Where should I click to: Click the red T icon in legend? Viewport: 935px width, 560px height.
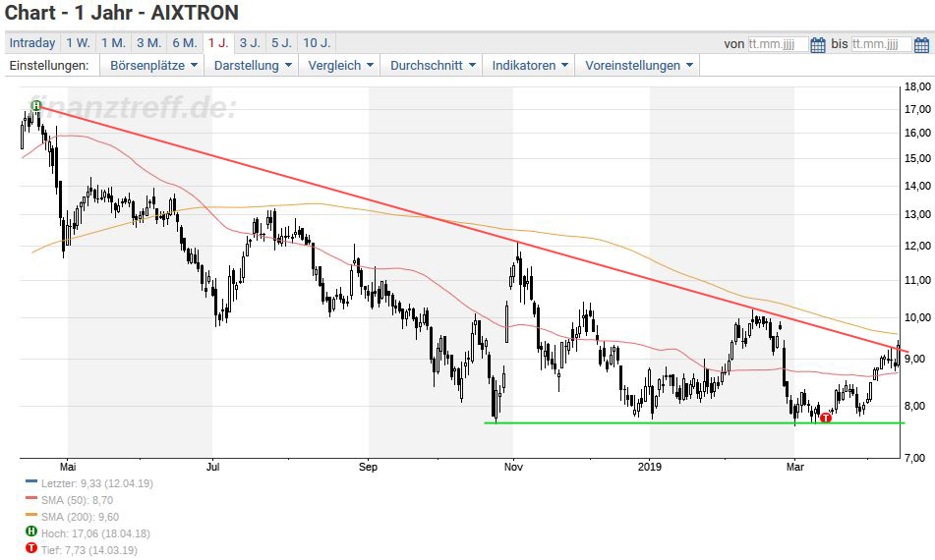[31, 548]
